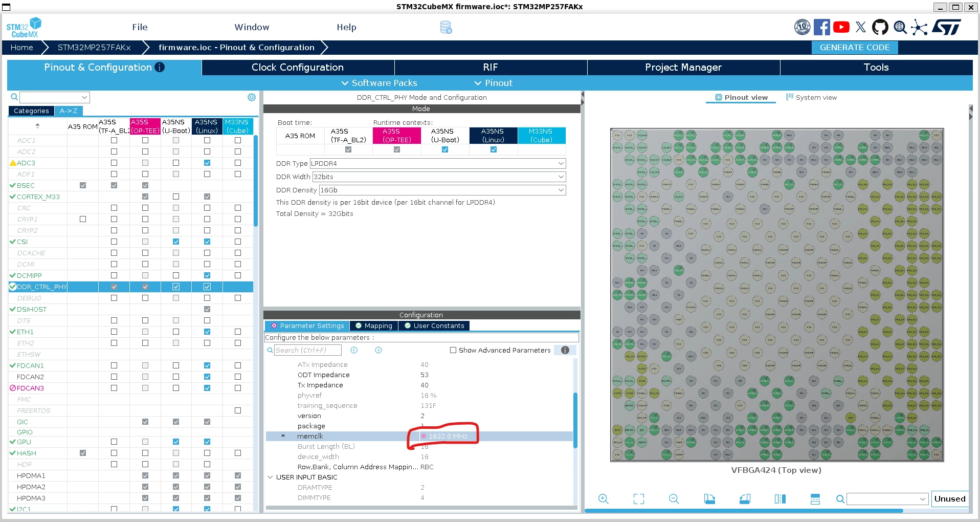Enable Show Advanced Parameters
The height and width of the screenshot is (522, 980).
453,350
